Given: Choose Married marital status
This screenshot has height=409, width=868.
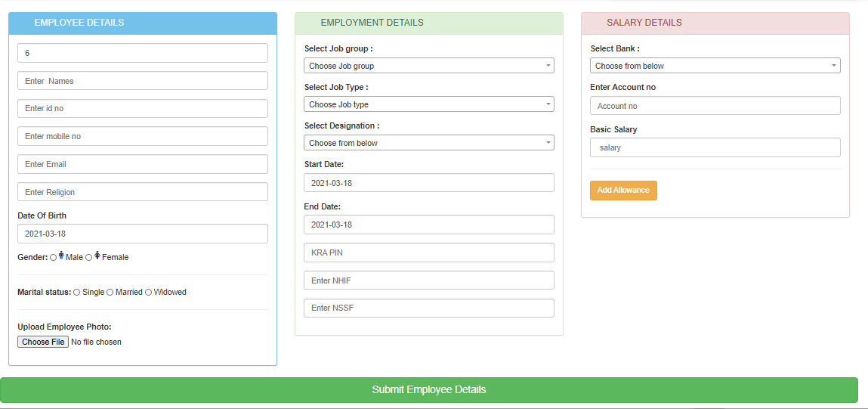Looking at the screenshot, I should 110,293.
